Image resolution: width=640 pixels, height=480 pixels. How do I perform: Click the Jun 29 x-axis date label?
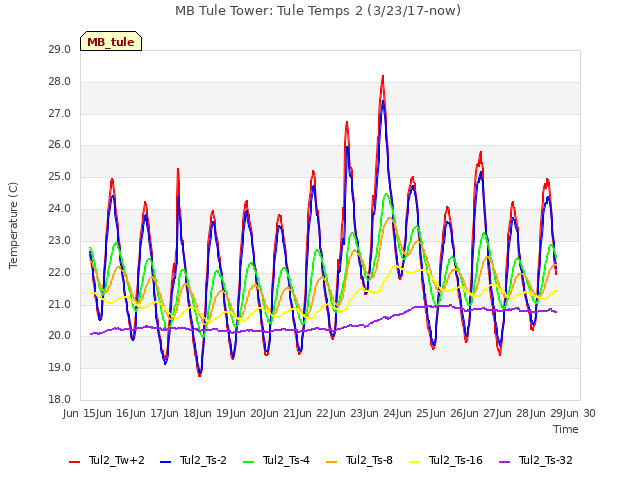click(547, 413)
